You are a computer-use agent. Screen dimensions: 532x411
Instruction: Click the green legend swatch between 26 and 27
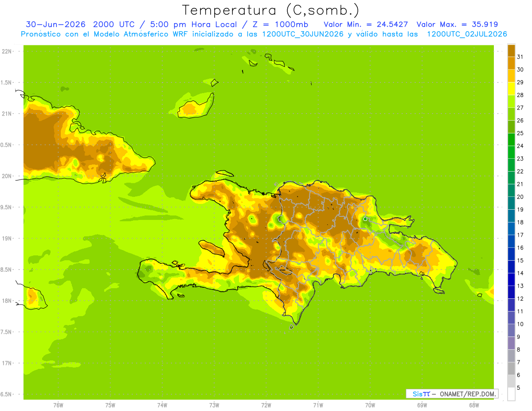click(x=511, y=114)
